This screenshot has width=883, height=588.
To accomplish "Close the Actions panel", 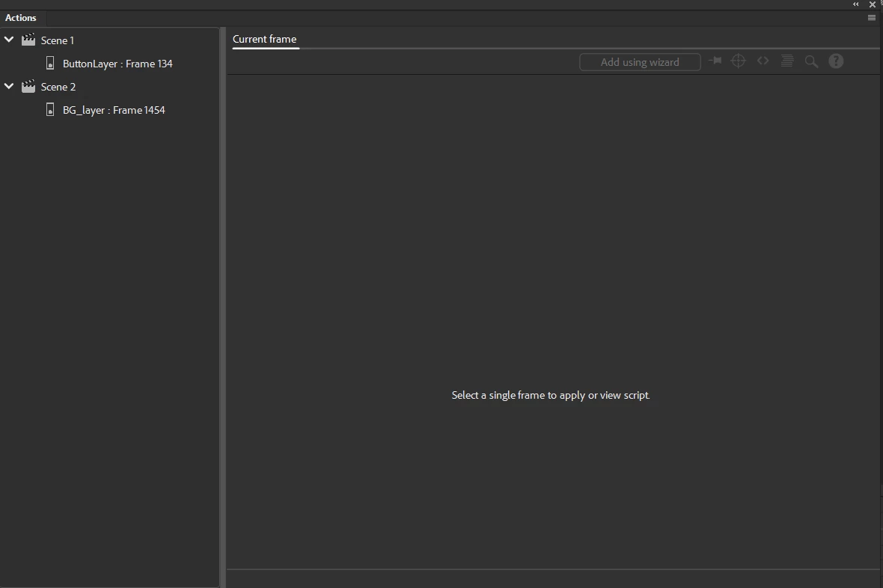I will [873, 4].
